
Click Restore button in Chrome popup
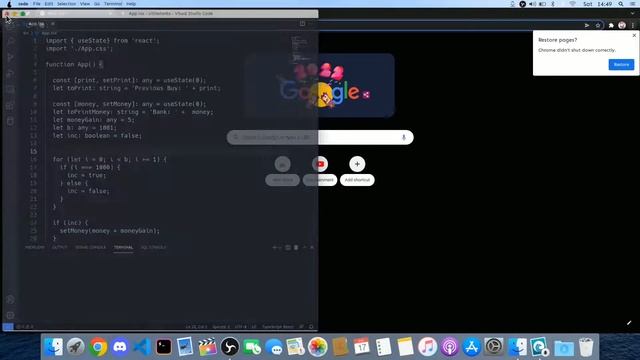pos(621,64)
